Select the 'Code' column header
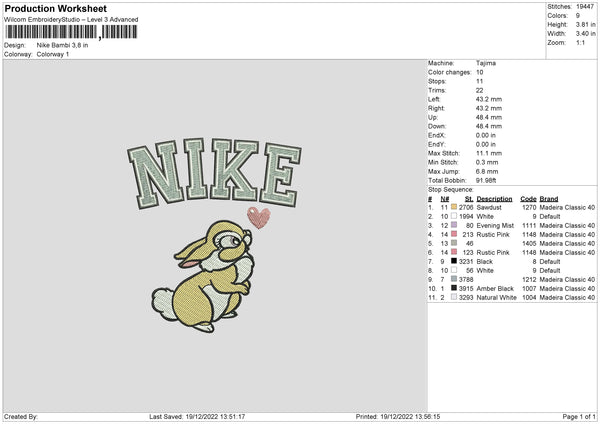This screenshot has height=424, width=600. tap(528, 199)
